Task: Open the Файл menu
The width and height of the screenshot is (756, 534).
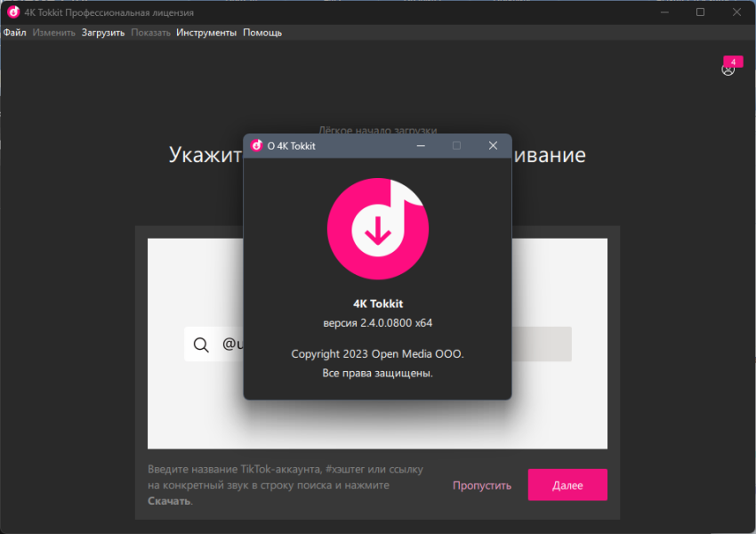Action: point(14,33)
